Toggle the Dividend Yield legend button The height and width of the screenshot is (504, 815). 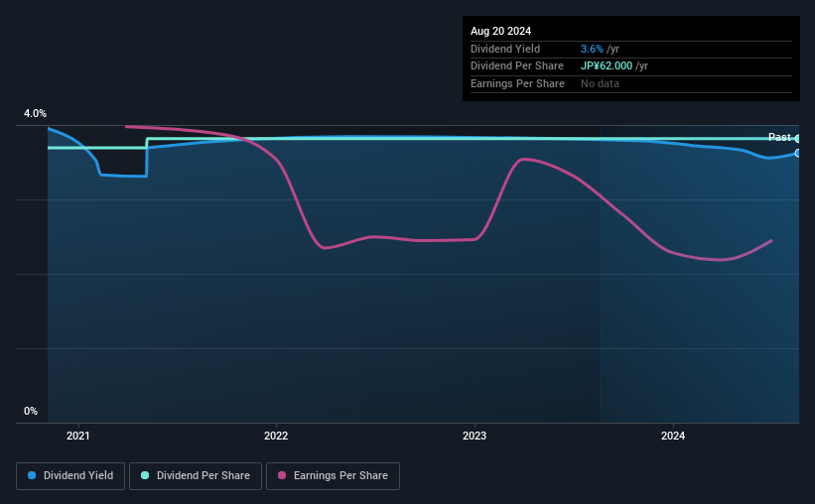pos(70,476)
